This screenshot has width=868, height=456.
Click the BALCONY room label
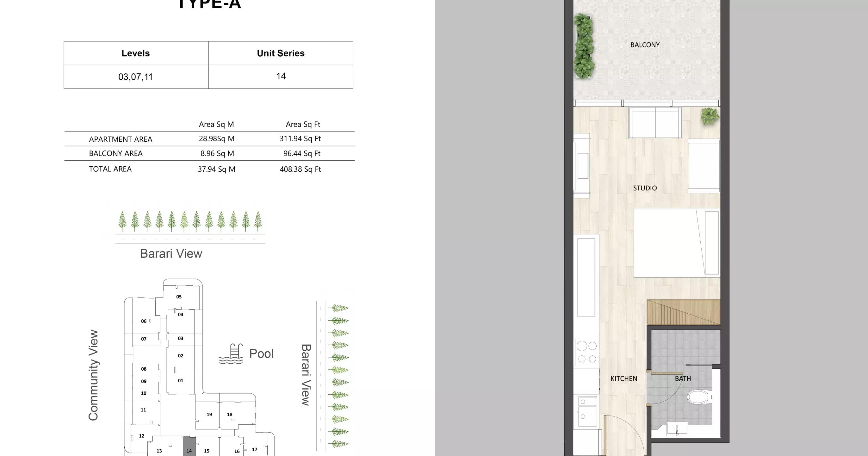[x=645, y=45]
